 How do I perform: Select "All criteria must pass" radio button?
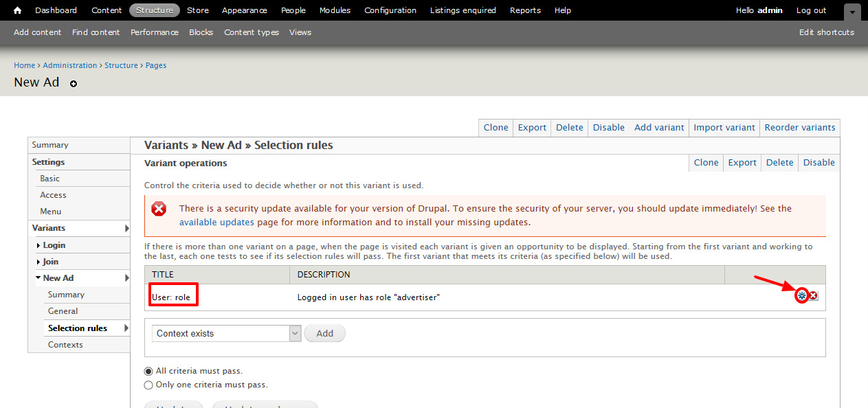[148, 371]
